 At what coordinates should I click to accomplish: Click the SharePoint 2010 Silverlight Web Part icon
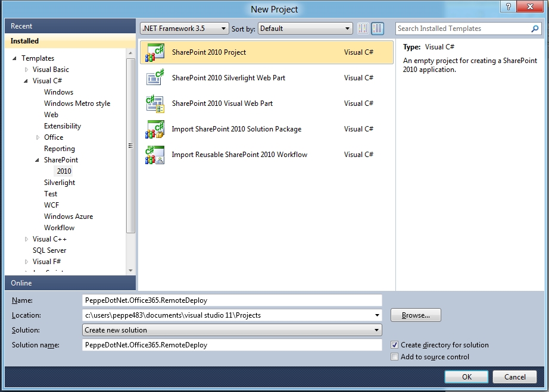pos(155,78)
